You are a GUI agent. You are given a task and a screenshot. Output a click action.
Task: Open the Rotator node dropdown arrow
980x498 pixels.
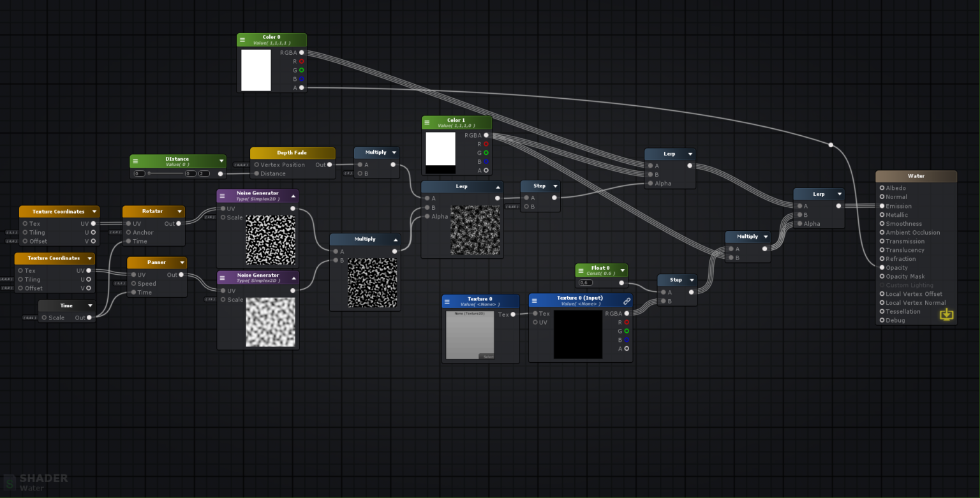[x=181, y=211]
